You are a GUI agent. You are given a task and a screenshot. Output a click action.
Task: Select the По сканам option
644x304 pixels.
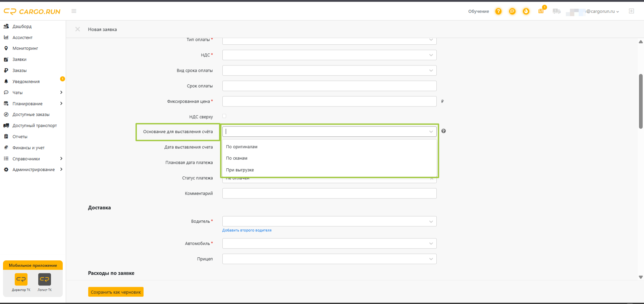[329, 158]
